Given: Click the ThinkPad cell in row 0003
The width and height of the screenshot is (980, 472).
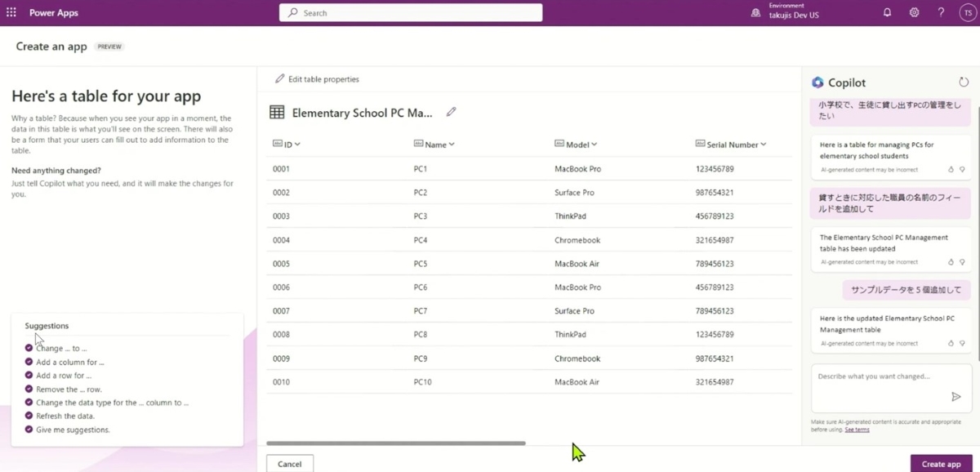Looking at the screenshot, I should click(x=570, y=216).
